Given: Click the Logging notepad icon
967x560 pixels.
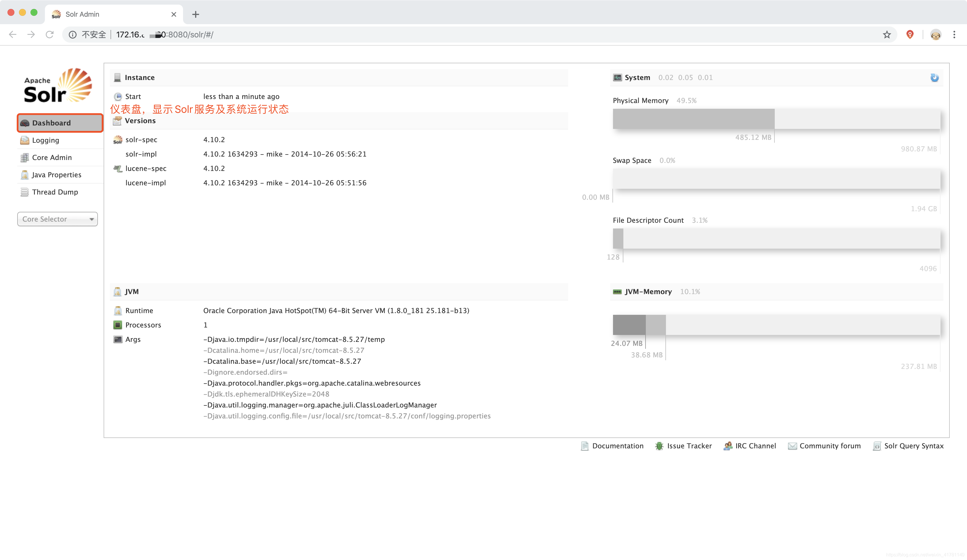Looking at the screenshot, I should (24, 140).
